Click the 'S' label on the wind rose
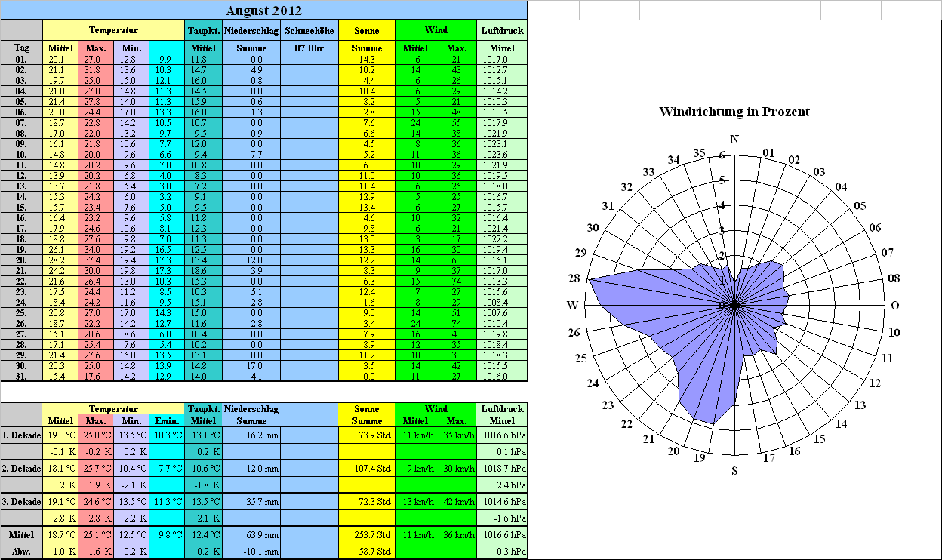Viewport: 942px width, 560px height. coord(734,472)
